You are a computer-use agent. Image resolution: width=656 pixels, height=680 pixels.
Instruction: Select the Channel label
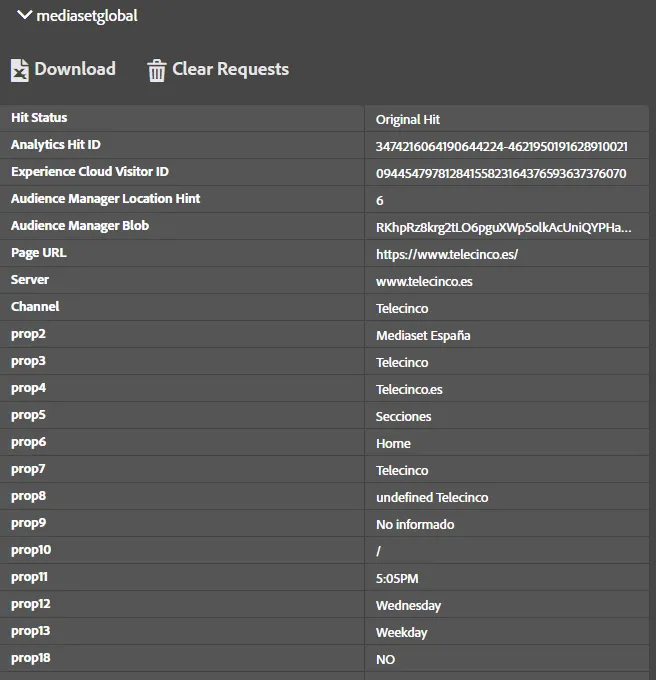pyautogui.click(x=35, y=307)
